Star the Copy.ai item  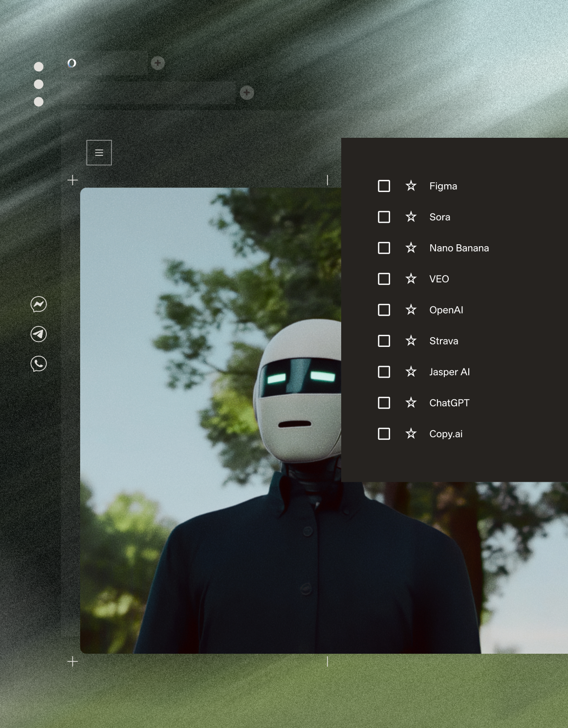[x=411, y=433]
